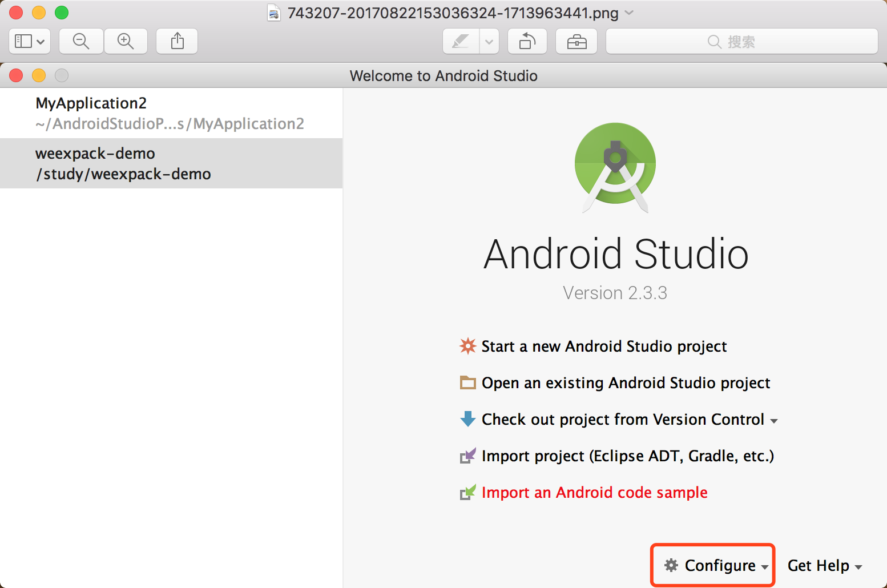Open recent project weexpack-demo

point(171,163)
